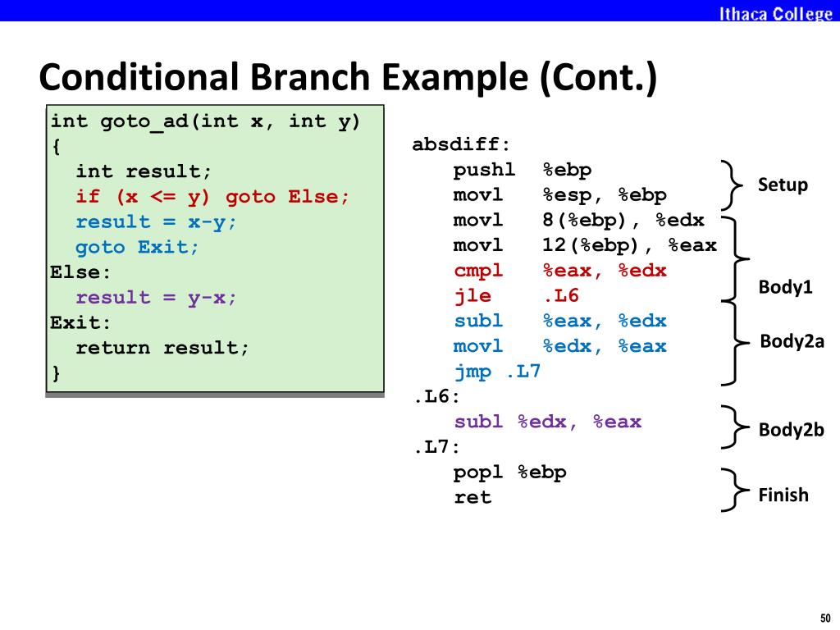Click the "popl %ebp" instruction
This screenshot has height=630, width=840.
510,472
